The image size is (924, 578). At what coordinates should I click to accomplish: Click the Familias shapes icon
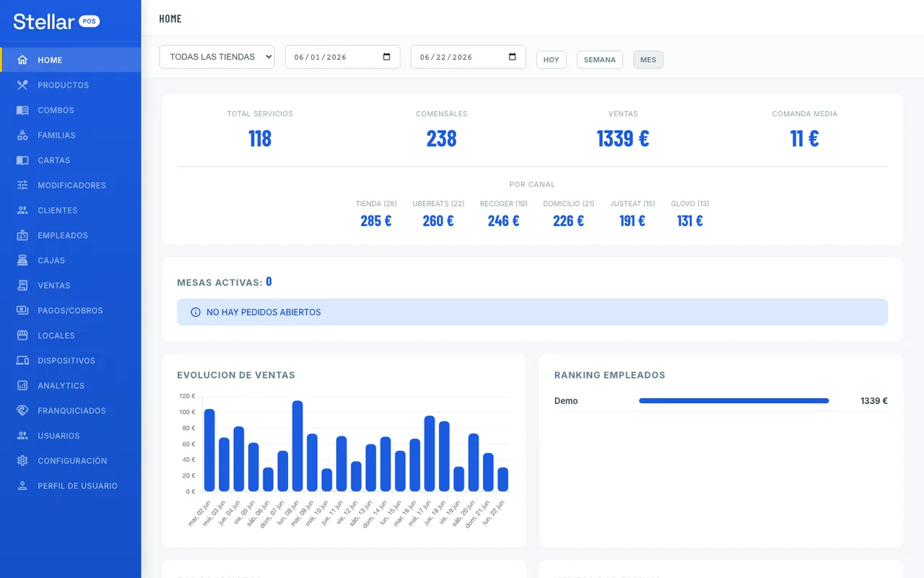coord(22,135)
